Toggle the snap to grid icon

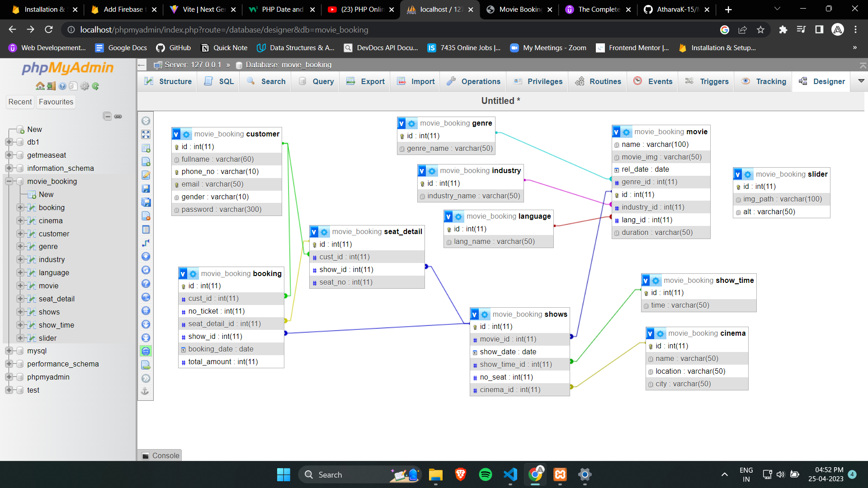146,310
